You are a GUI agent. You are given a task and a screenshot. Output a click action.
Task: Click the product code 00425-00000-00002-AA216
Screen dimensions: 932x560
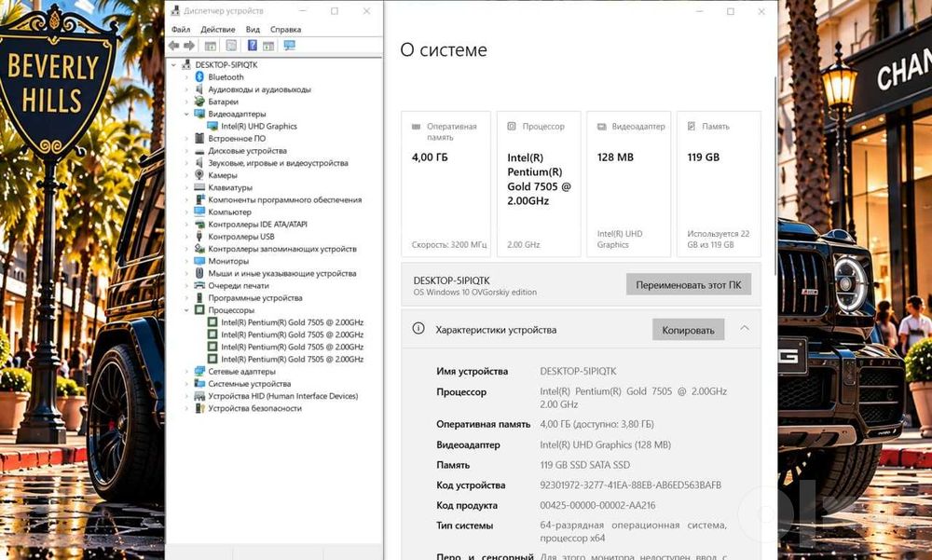click(597, 505)
